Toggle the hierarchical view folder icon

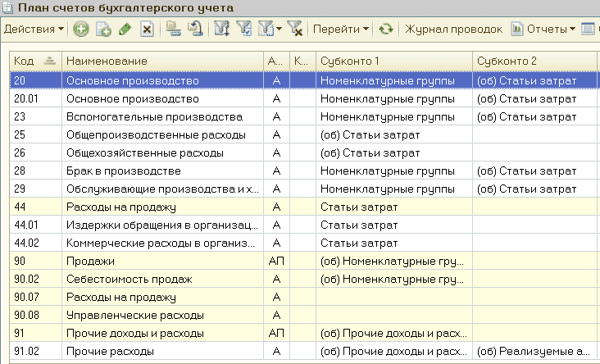173,29
